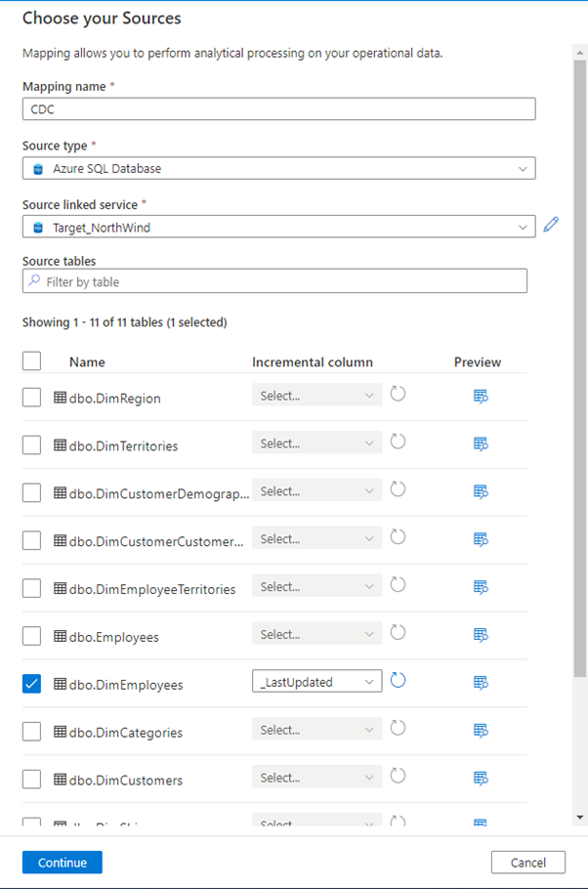Viewport: 588px width, 889px height.
Task: Open incremental column dropdown for dbo.DimRegion
Action: 317,396
